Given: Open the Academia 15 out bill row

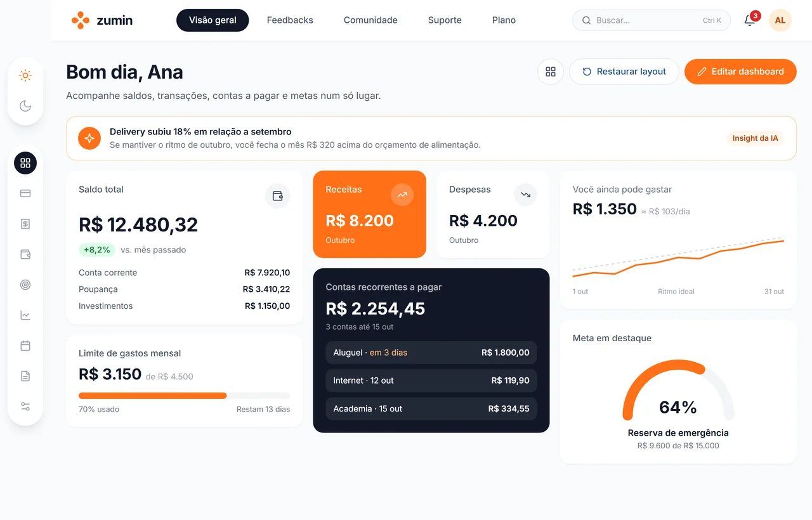Looking at the screenshot, I should [431, 408].
